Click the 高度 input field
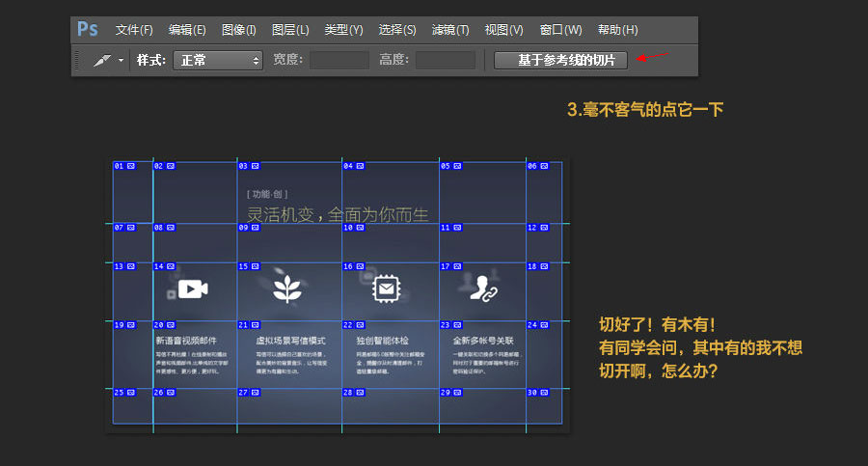Viewport: 868px width, 466px height. tap(445, 60)
